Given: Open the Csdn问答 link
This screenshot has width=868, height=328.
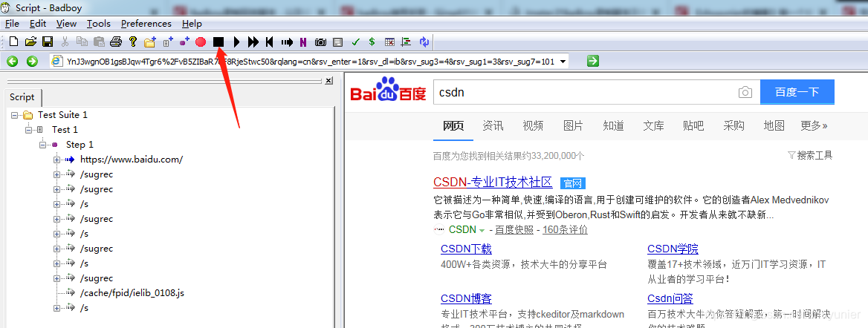Looking at the screenshot, I should click(670, 299).
